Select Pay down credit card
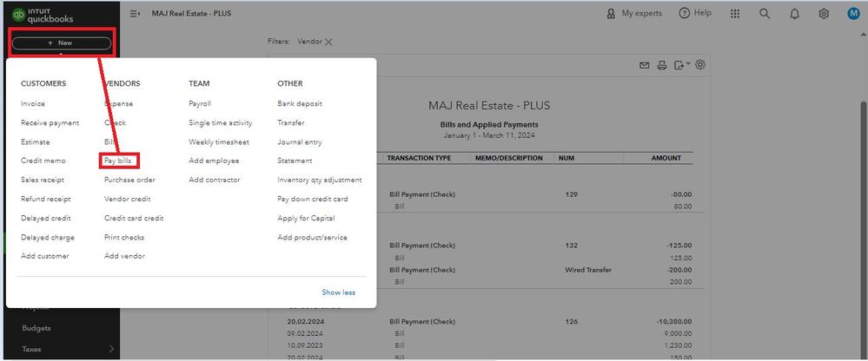Viewport: 868px width, 361px height. (313, 199)
